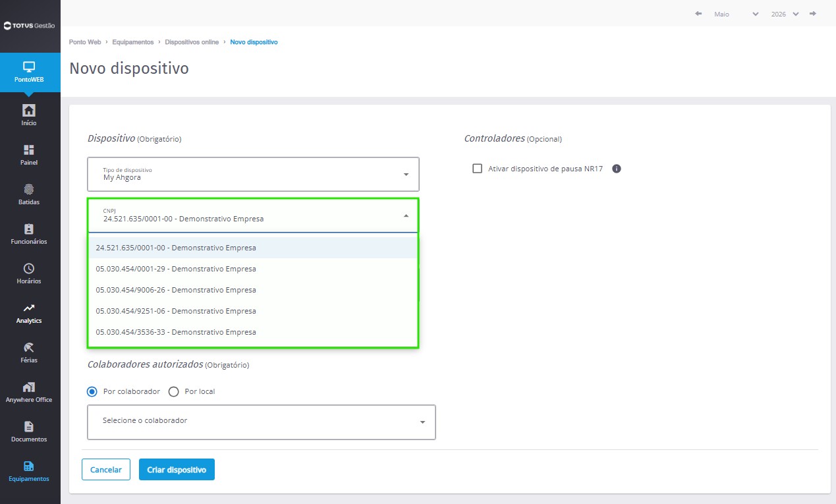Open Analytics trend line icon
Viewport: 836px width, 504px height.
pos(29,308)
